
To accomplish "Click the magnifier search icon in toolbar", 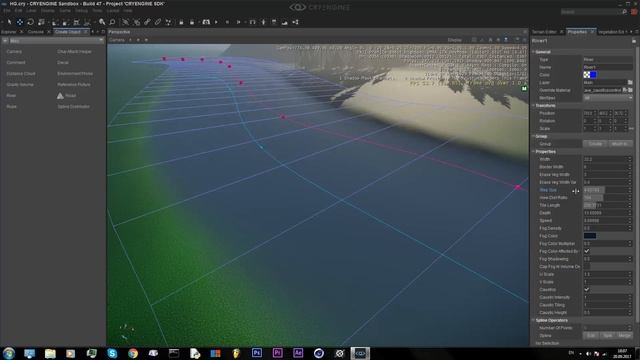I will coord(112,22).
